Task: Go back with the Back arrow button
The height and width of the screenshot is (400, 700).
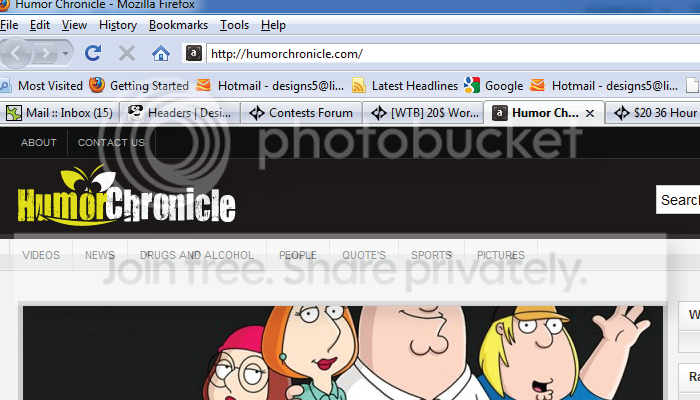Action: tap(16, 54)
